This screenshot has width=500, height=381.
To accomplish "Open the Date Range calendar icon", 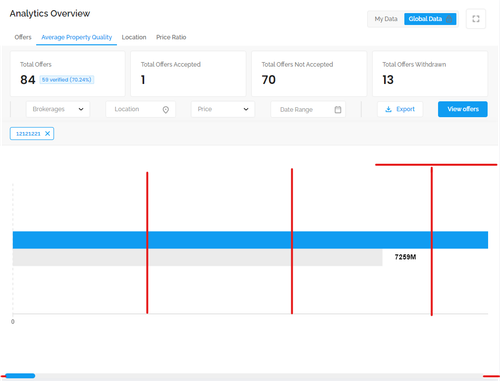I will tap(338, 109).
